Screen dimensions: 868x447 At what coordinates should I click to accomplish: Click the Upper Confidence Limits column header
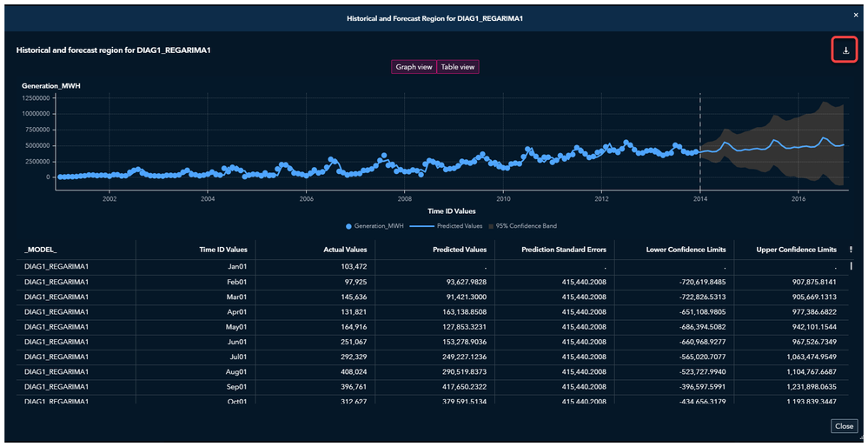coord(796,250)
